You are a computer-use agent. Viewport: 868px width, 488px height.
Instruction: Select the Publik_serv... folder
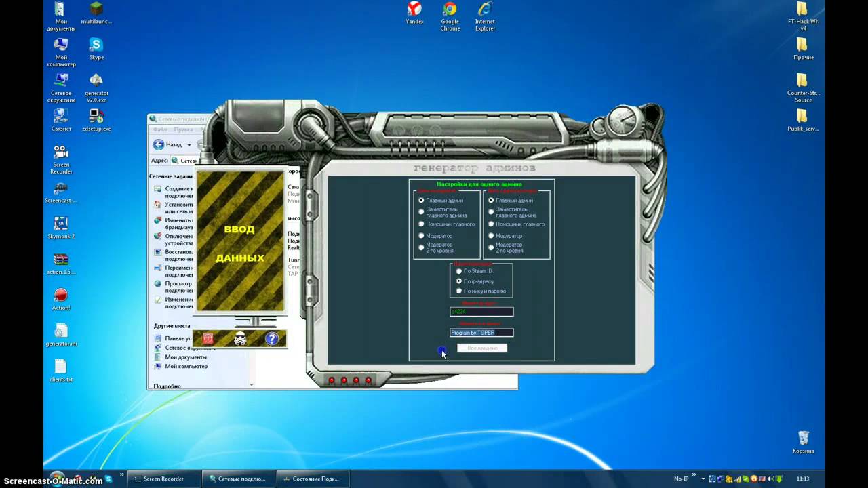coord(803,120)
